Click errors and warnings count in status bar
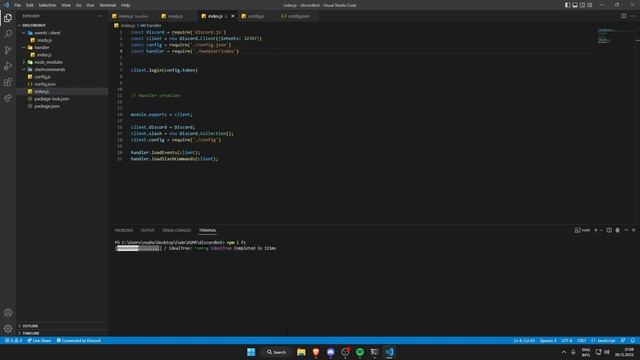Screen dimensions: 640x360 [13, 340]
